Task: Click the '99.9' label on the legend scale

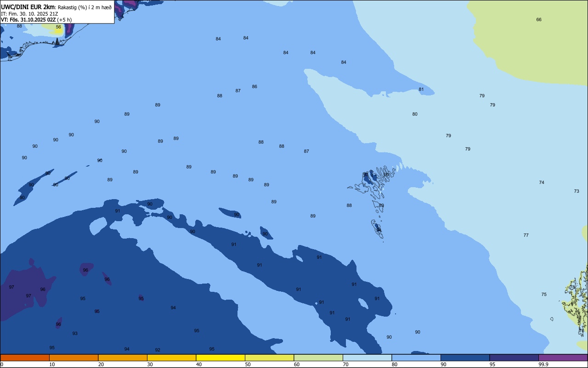Action: pyautogui.click(x=543, y=364)
